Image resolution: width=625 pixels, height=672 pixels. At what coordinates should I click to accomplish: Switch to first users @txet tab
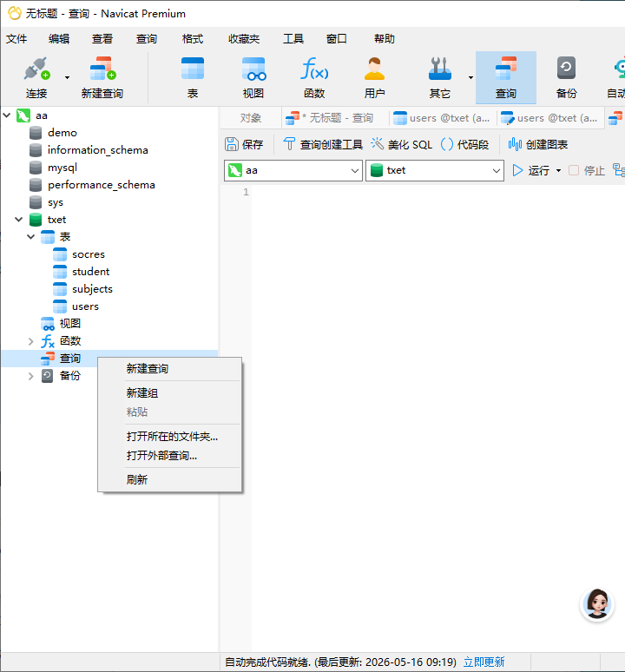pos(443,118)
